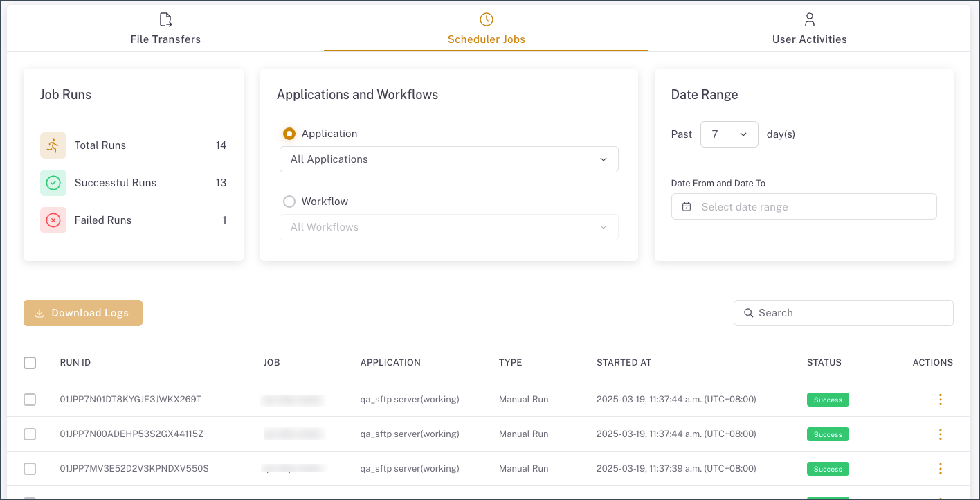Switch to the Scheduler Jobs tab
This screenshot has width=980, height=500.
pyautogui.click(x=487, y=28)
